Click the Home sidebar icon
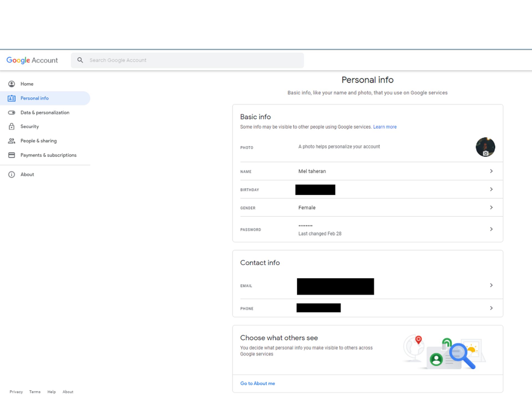The image size is (532, 397). [x=12, y=84]
